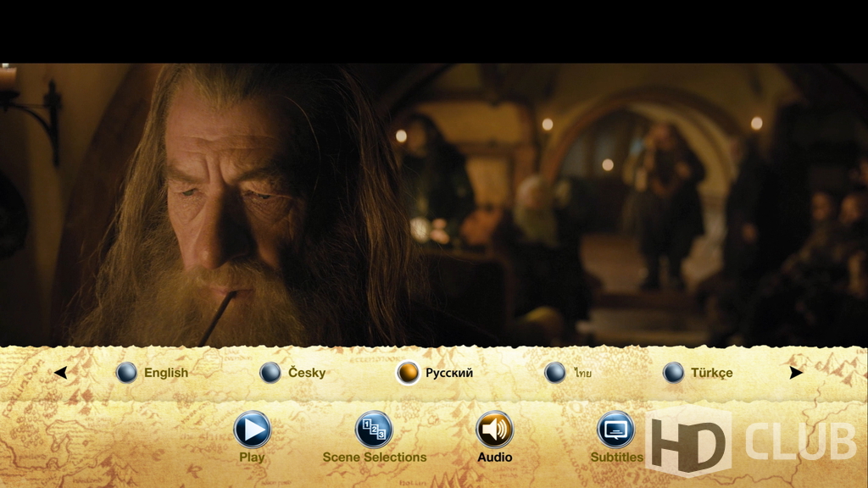This screenshot has width=868, height=488.
Task: Open Scene Selections icon with numbered squares
Action: [x=374, y=430]
